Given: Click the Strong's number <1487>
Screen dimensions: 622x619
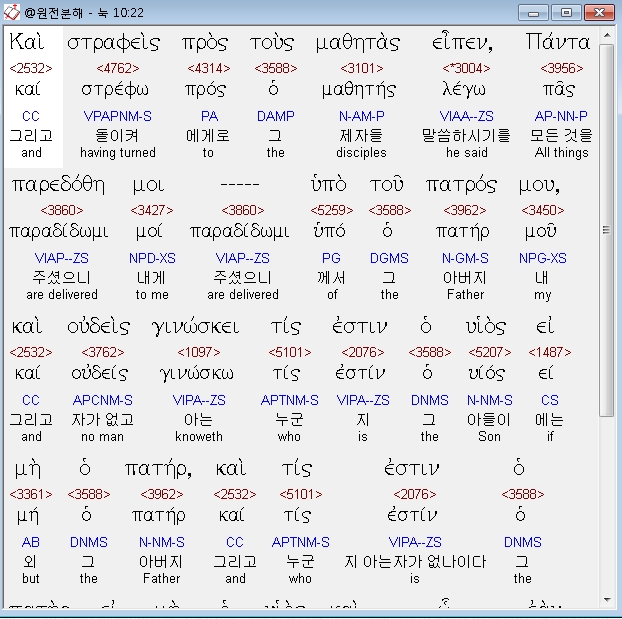Looking at the screenshot, I should (x=550, y=352).
